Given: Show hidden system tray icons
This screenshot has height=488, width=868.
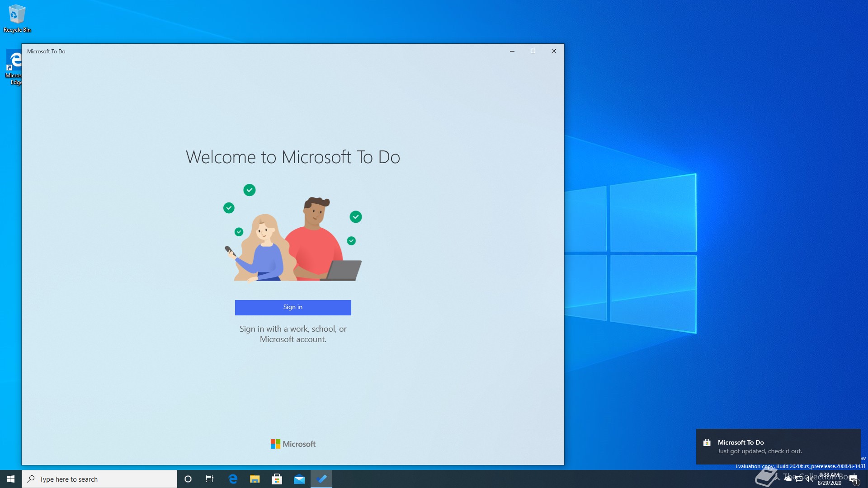Looking at the screenshot, I should pyautogui.click(x=777, y=479).
